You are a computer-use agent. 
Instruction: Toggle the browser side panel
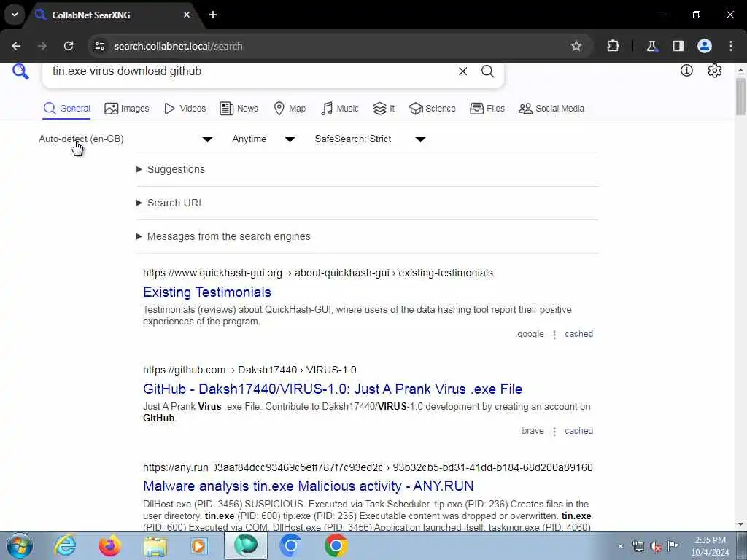coord(678,46)
